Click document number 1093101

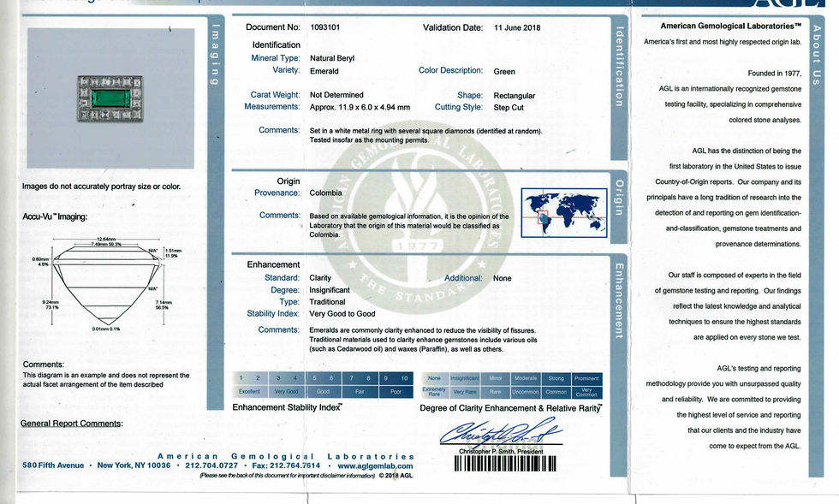(324, 27)
